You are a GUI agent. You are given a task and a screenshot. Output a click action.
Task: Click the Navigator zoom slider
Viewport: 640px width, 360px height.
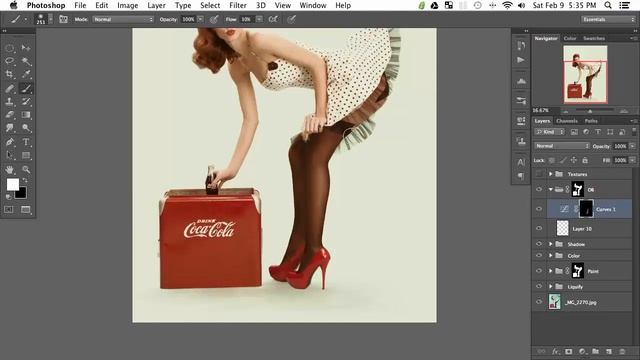click(x=590, y=111)
